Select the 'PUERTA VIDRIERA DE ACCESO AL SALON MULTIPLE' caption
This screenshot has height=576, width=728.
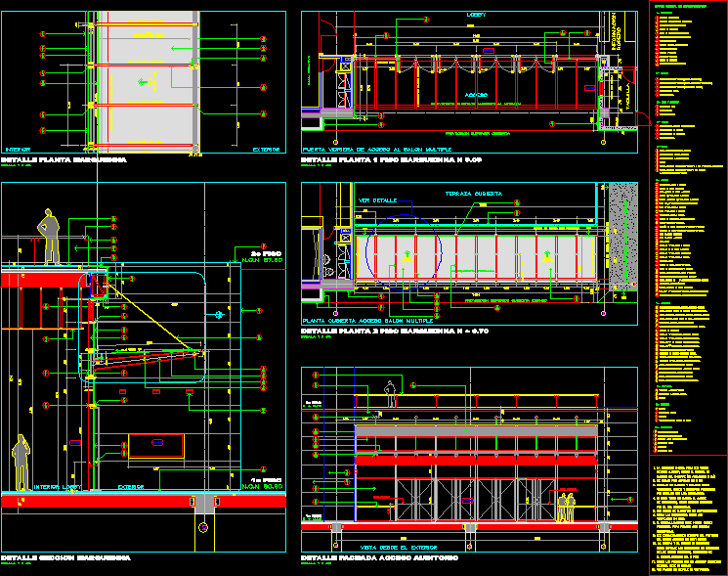[x=377, y=150]
